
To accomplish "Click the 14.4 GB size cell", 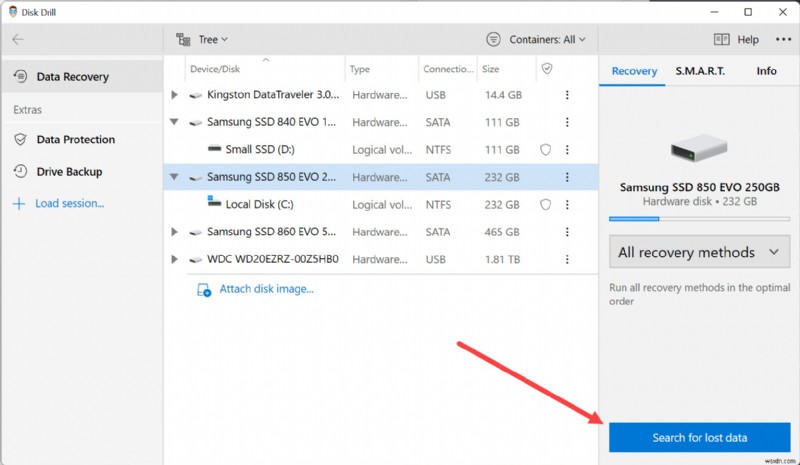I will coord(503,95).
